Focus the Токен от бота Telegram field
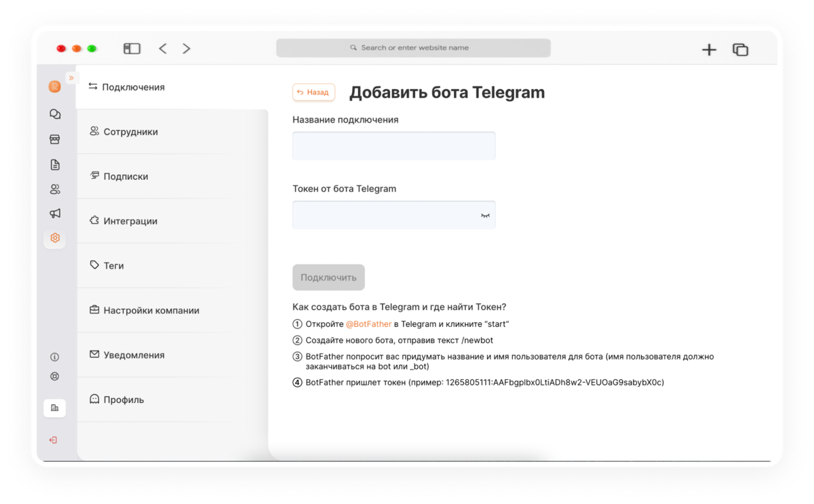Screen dimensions: 814x504 tap(394, 215)
